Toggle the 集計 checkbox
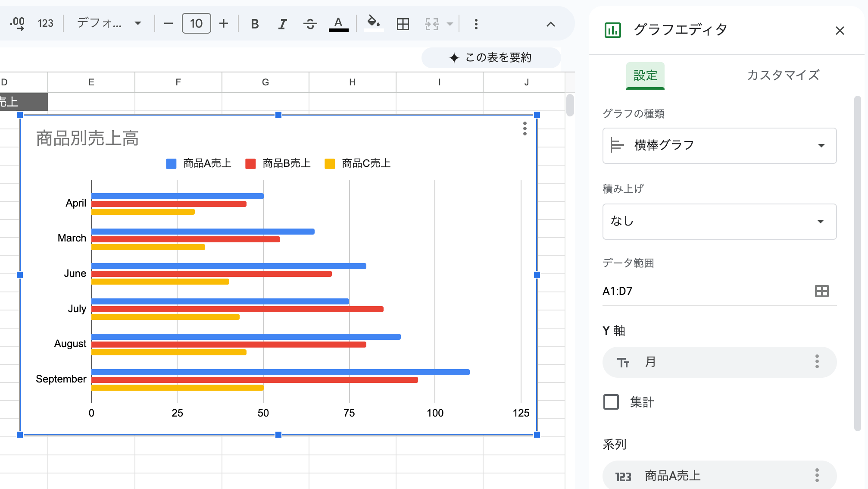Viewport: 868px width, 489px height. point(611,402)
